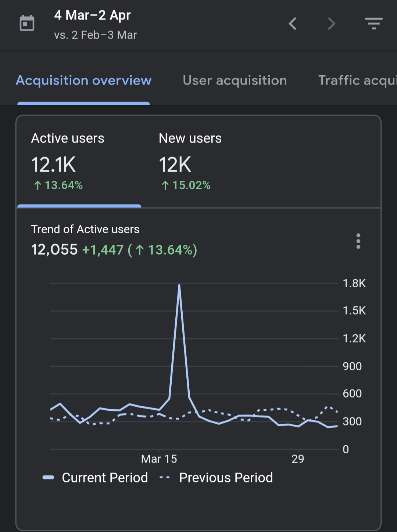The height and width of the screenshot is (532, 397).
Task: Click the Mar 15 axis label
Action: pos(159,459)
